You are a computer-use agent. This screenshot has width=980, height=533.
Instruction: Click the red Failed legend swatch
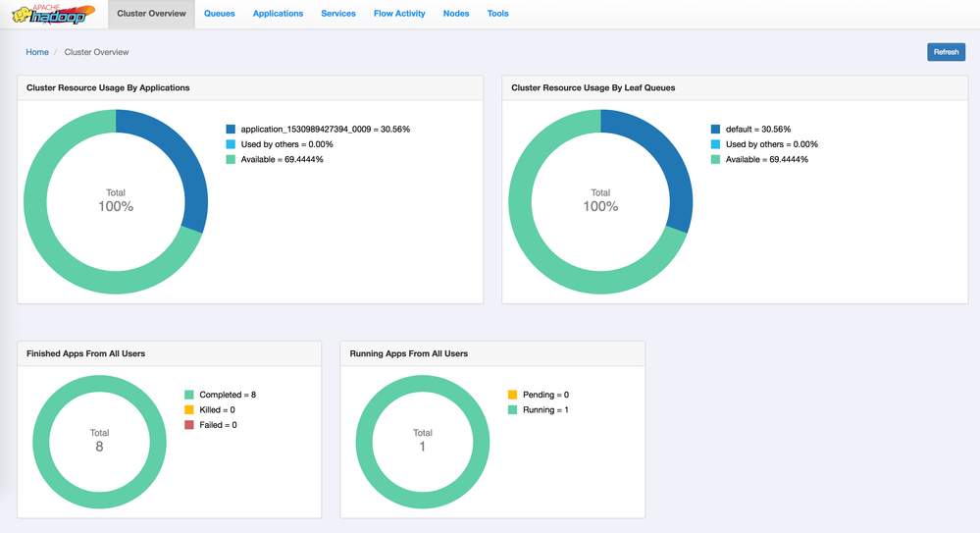(x=189, y=425)
